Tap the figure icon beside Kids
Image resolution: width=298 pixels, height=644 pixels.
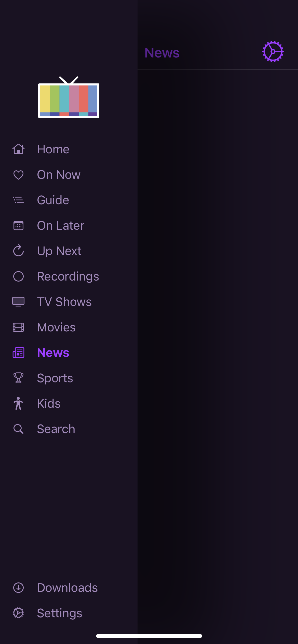pyautogui.click(x=18, y=403)
